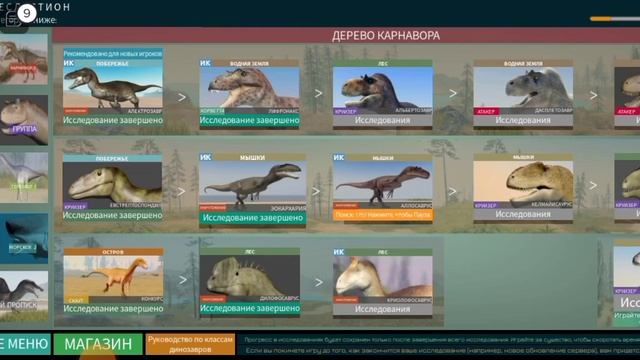Open sidebar category with red-labeled dinosaur
Image resolution: width=640 pixels, height=360 pixels.
click(x=24, y=59)
